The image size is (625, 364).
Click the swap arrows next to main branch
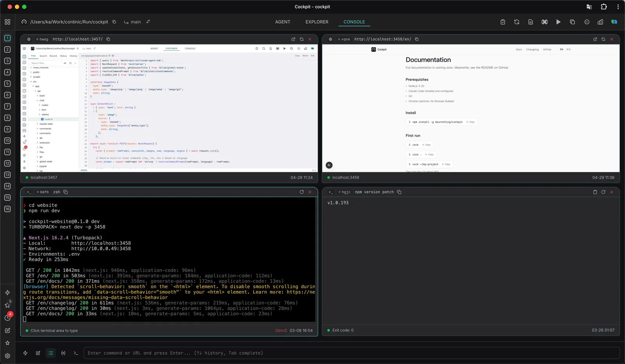click(x=148, y=22)
